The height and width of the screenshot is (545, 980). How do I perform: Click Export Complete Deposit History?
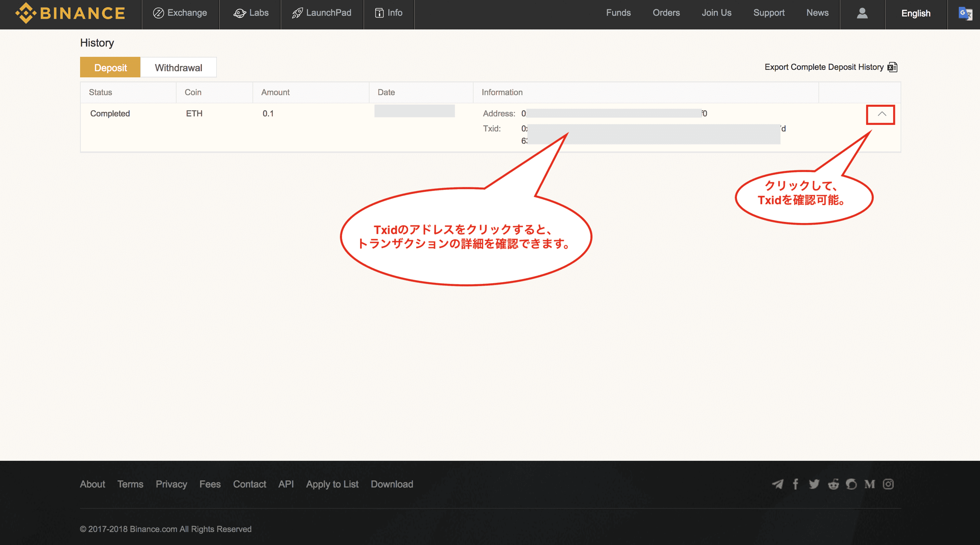coord(824,67)
